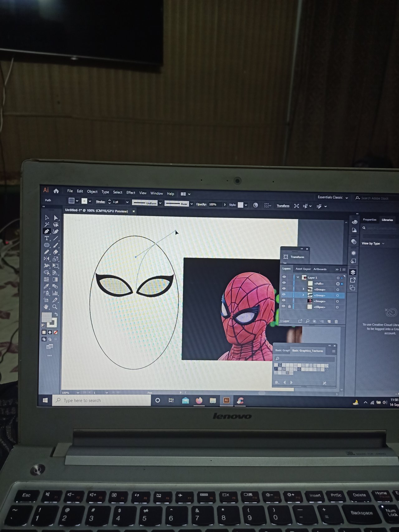The width and height of the screenshot is (399, 532).
Task: Select the Scale tool
Action: coord(55,259)
